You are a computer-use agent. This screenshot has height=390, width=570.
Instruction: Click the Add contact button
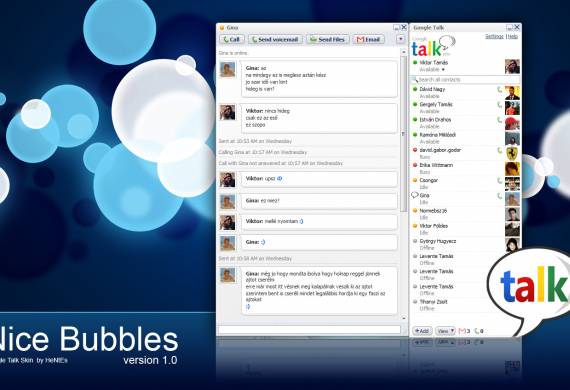422,331
